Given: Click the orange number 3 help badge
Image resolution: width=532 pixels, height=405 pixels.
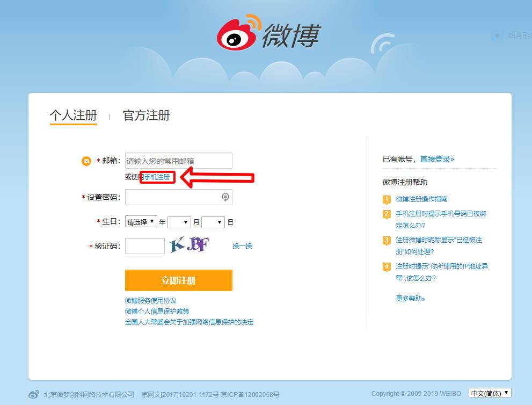Looking at the screenshot, I should point(387,241).
